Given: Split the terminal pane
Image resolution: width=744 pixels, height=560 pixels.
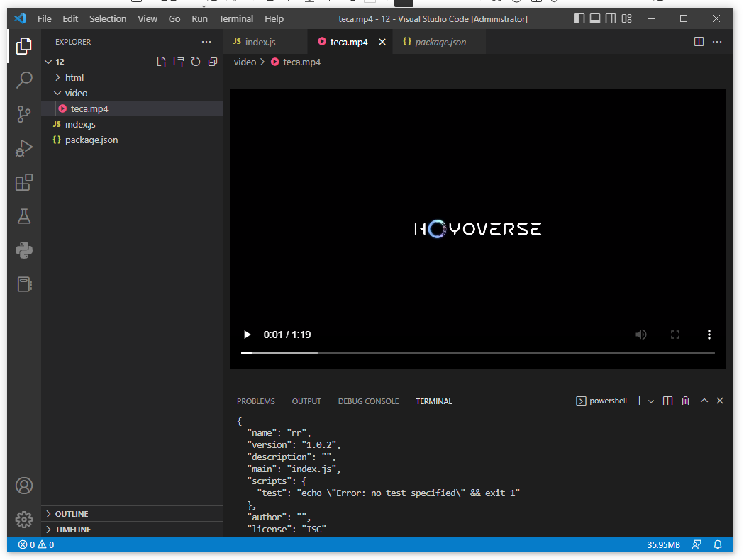Looking at the screenshot, I should (x=667, y=401).
